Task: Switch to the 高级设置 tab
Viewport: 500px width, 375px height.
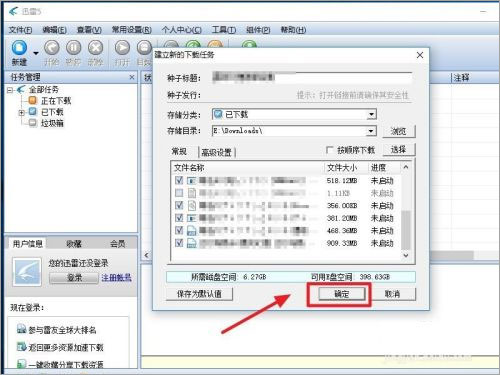Action: coord(217,152)
